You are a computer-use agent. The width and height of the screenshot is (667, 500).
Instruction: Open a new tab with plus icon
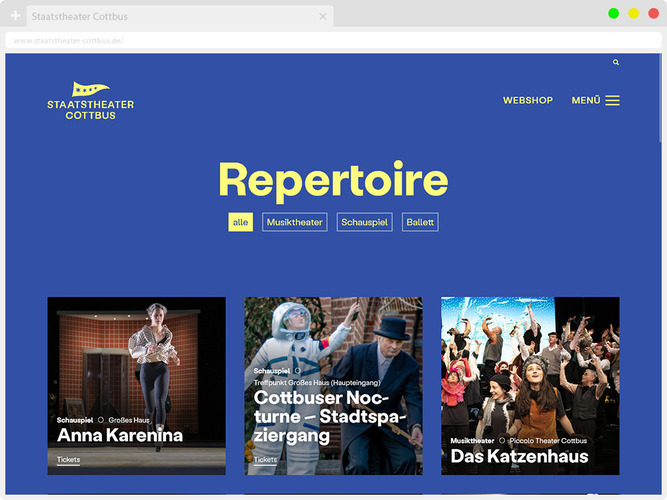click(15, 16)
